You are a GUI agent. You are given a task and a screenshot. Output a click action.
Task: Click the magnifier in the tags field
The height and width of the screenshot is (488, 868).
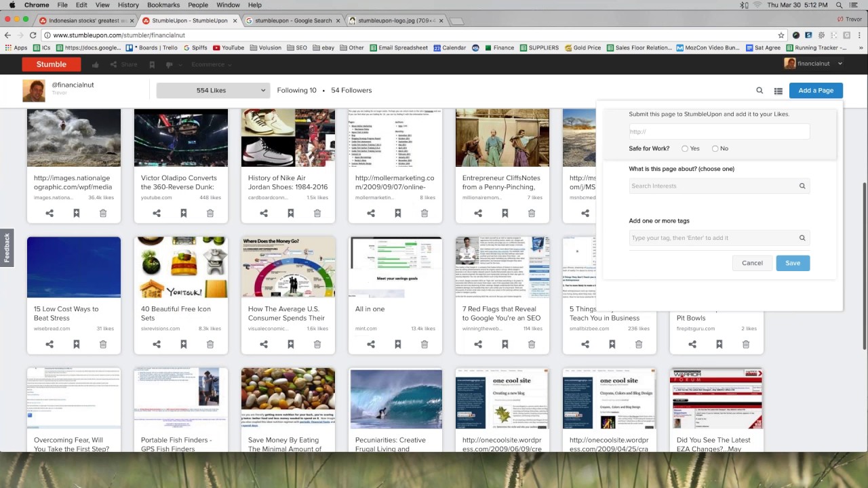tap(802, 238)
